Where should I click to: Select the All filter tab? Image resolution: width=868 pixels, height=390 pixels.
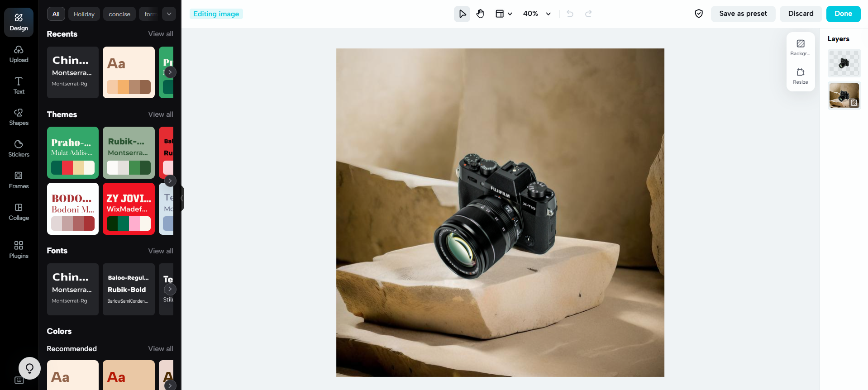(56, 14)
